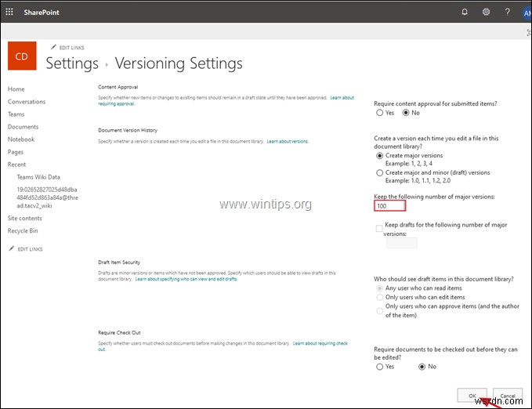The width and height of the screenshot is (532, 409).
Task: Open the settings gear menu
Action: [486, 12]
